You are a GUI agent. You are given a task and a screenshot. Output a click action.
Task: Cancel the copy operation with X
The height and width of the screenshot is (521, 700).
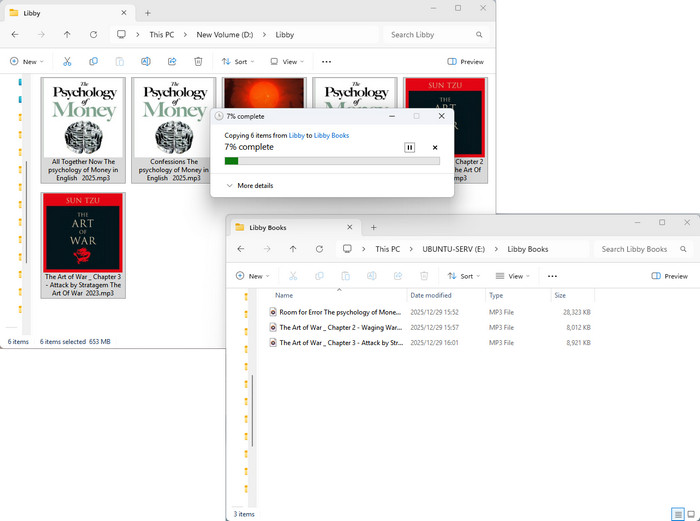click(435, 147)
